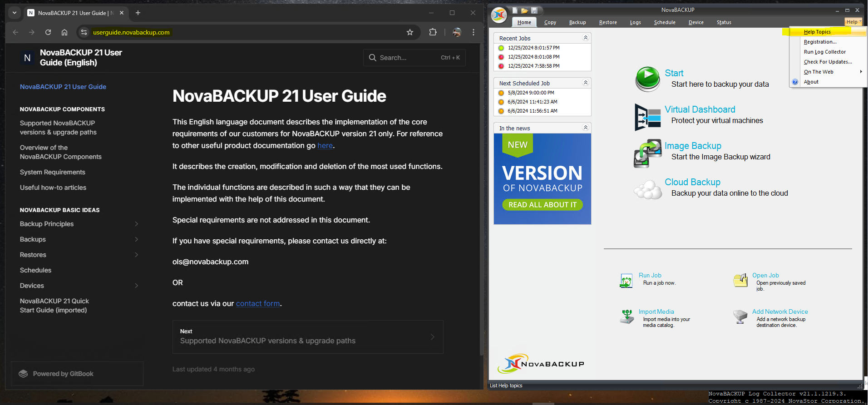
Task: Follow the 'here' documentation link
Action: [x=325, y=146]
